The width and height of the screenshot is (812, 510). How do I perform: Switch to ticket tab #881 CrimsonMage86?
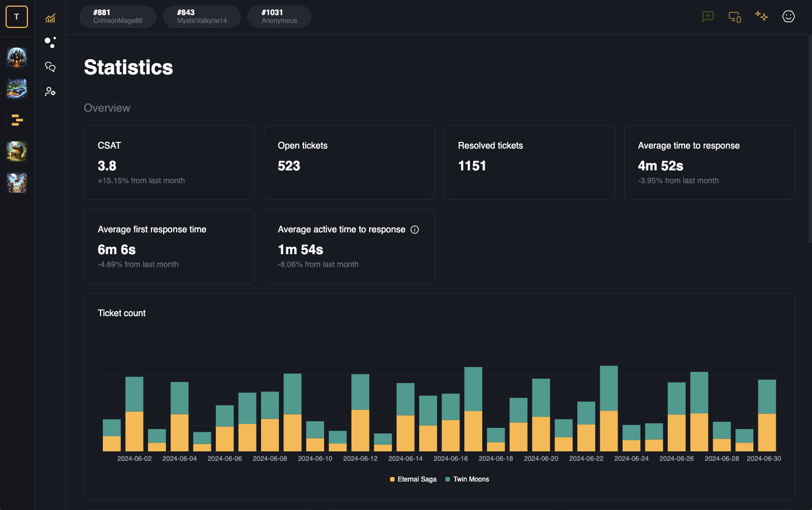[118, 17]
